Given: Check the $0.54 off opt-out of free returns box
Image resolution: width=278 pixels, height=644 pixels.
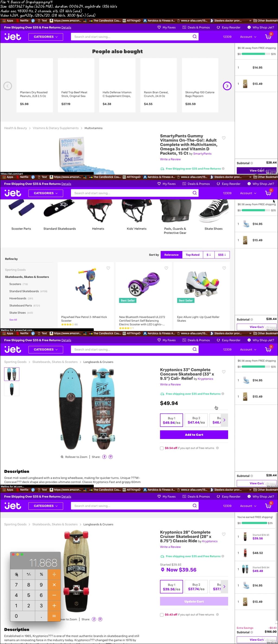Looking at the screenshot, I should [x=162, y=448].
